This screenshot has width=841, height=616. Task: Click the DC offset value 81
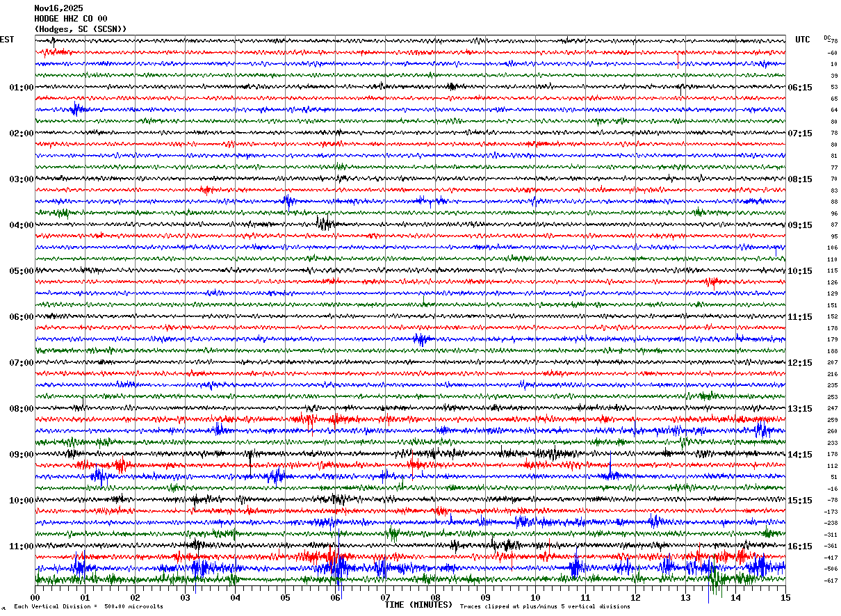[x=834, y=156]
